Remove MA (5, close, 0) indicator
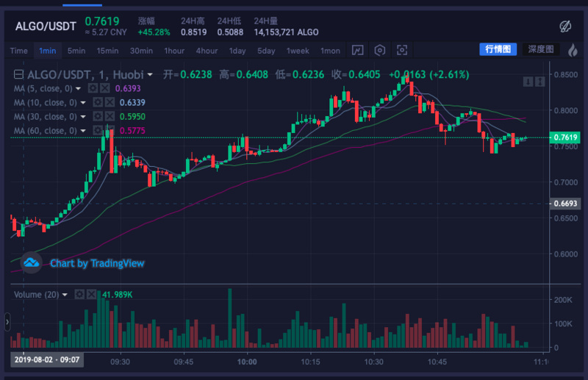The height and width of the screenshot is (380, 588). point(105,88)
